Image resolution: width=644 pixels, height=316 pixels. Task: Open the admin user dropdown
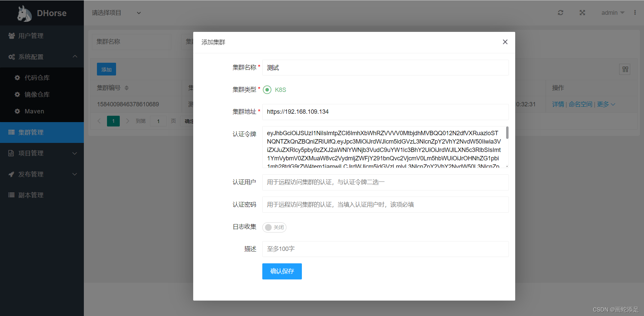point(613,13)
